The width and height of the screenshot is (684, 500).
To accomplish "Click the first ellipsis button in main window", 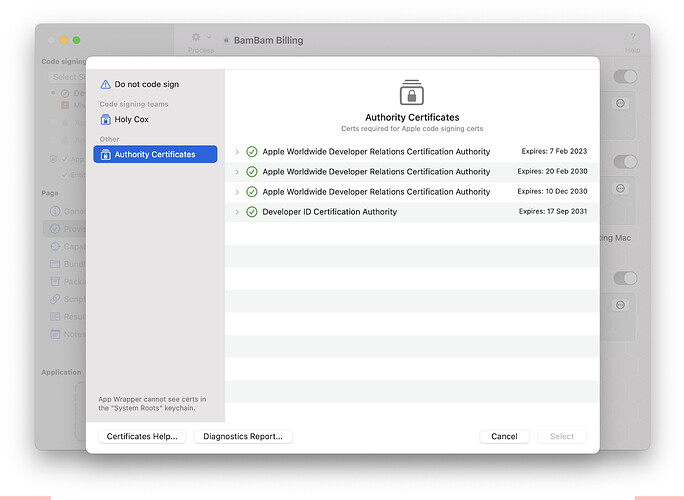I will tap(620, 103).
